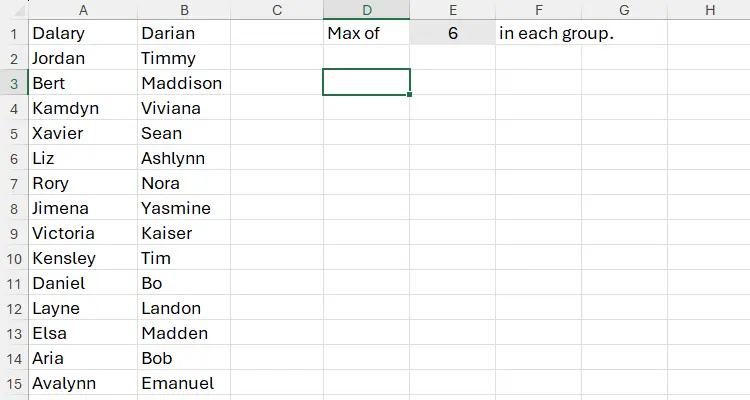This screenshot has width=750, height=400.
Task: Select the column H header
Action: click(x=709, y=10)
